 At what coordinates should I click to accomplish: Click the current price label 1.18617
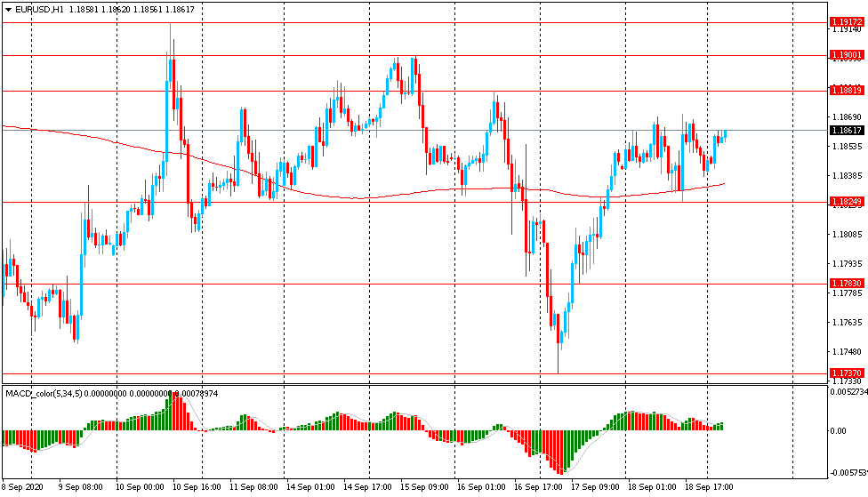tap(847, 130)
